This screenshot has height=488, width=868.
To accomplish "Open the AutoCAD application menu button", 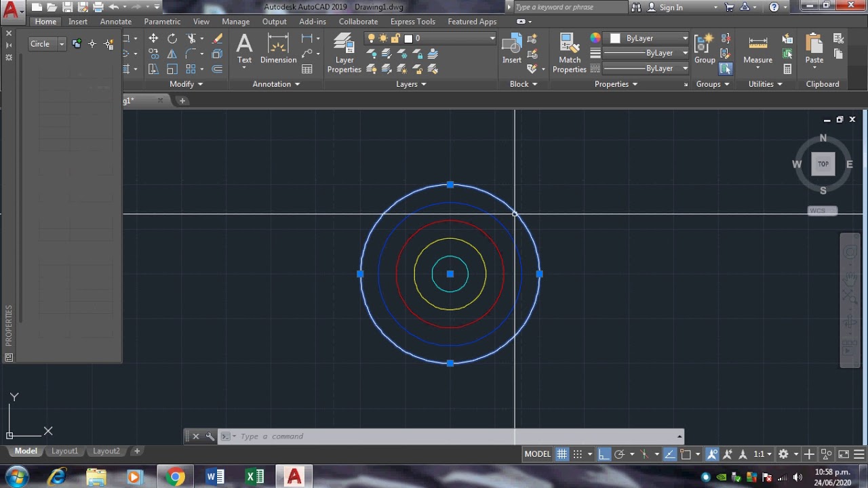I will coord(12,9).
